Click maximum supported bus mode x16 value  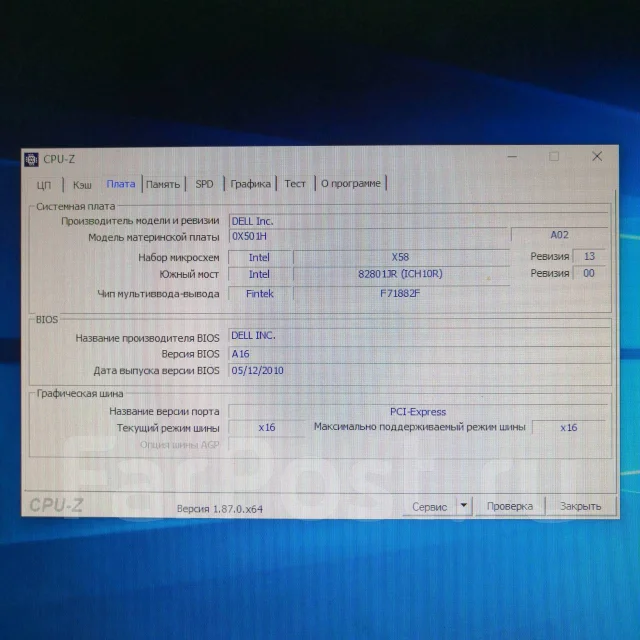tap(569, 427)
